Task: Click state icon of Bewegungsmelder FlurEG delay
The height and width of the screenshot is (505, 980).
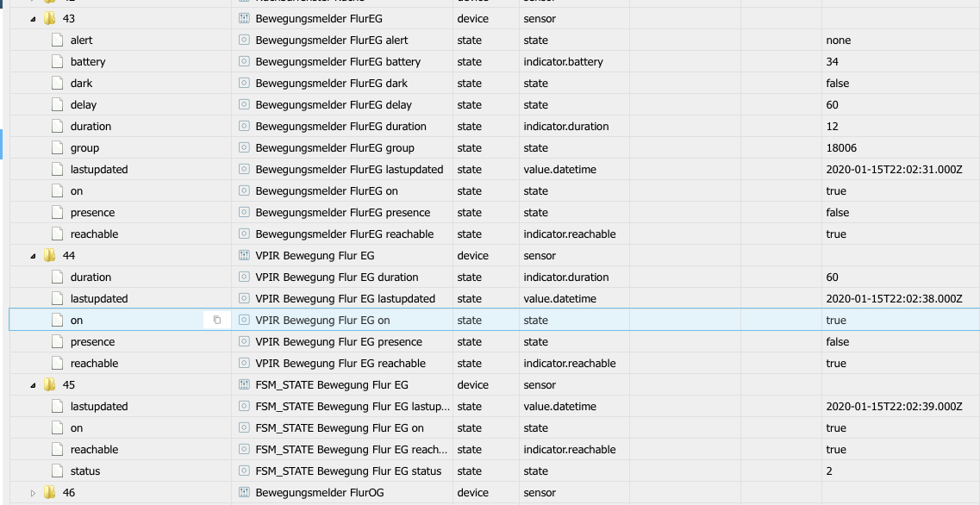Action: click(244, 105)
